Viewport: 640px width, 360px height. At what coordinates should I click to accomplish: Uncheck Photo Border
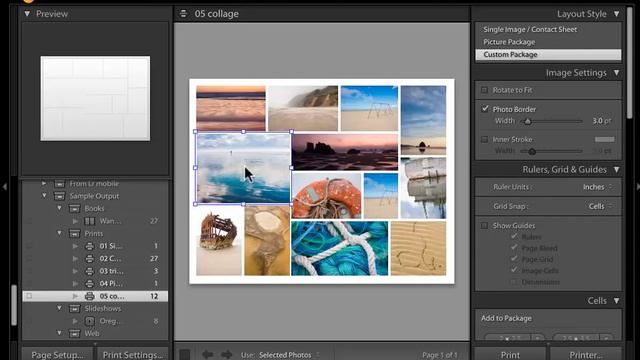484,109
